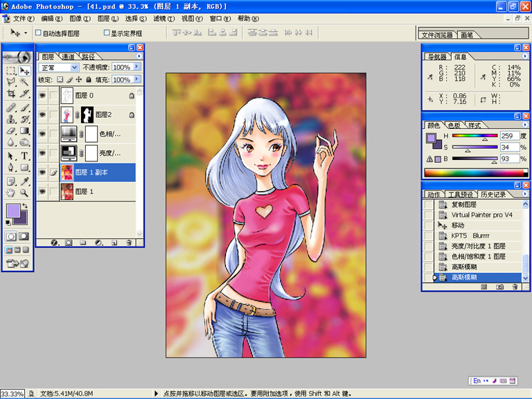Switch to 路径 tab
532x399 pixels.
click(88, 57)
